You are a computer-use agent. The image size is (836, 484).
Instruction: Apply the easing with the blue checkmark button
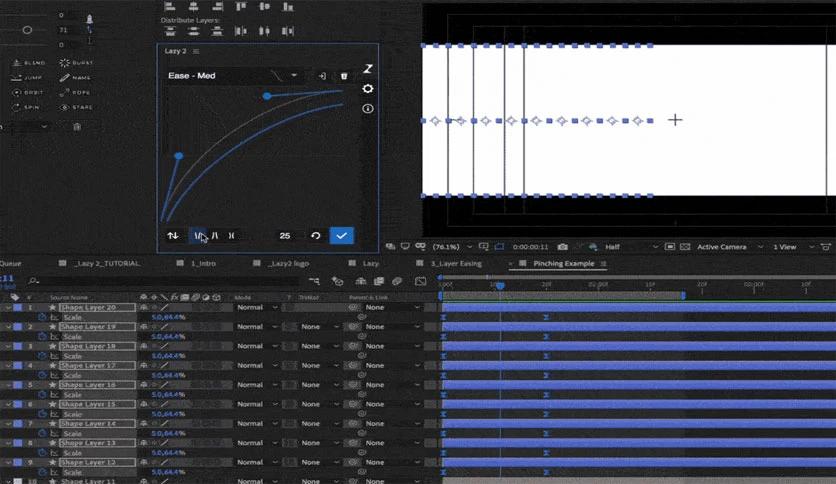tap(342, 236)
